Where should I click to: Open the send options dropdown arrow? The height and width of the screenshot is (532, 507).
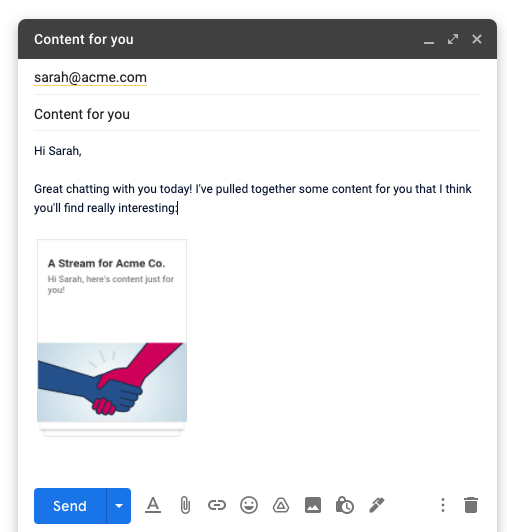point(119,506)
